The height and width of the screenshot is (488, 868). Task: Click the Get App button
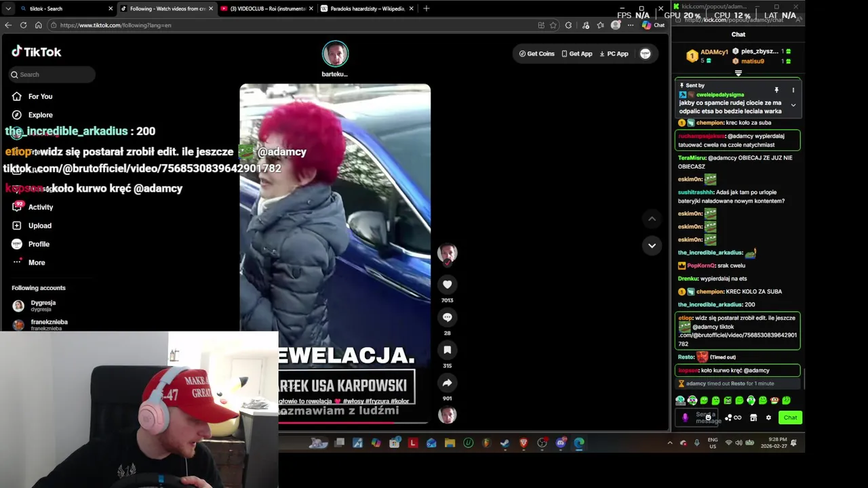coord(576,54)
